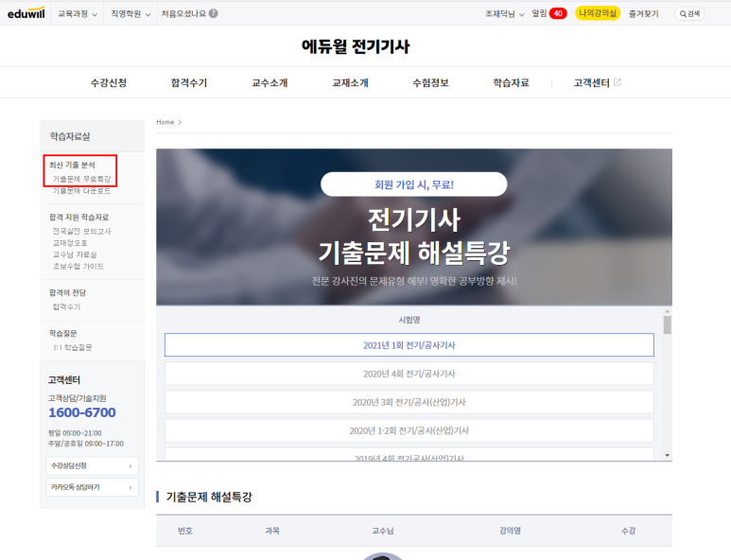
Task: Click 최신 기출 분석 sidebar heading
Action: click(72, 165)
